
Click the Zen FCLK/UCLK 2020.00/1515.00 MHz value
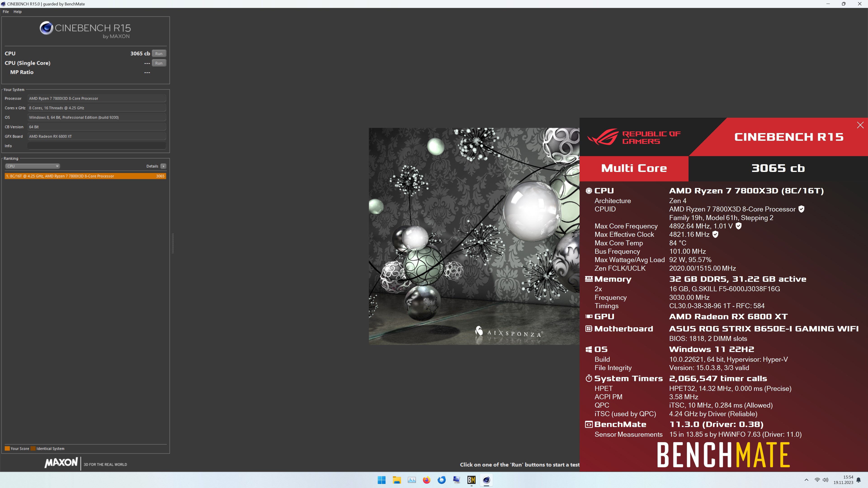click(702, 268)
